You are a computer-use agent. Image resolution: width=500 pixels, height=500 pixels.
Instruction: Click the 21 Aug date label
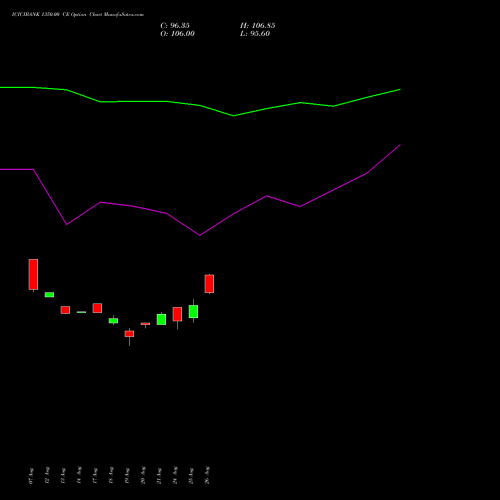pos(159,476)
